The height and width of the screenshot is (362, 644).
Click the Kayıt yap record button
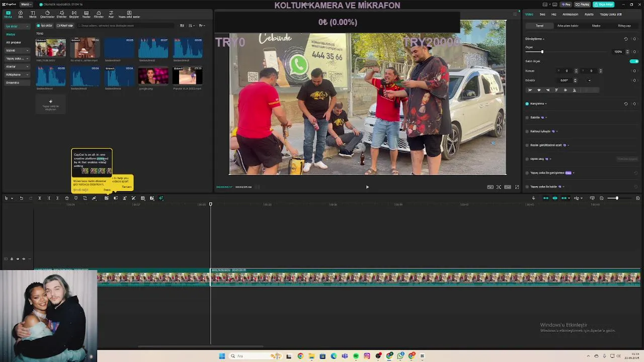point(65,26)
